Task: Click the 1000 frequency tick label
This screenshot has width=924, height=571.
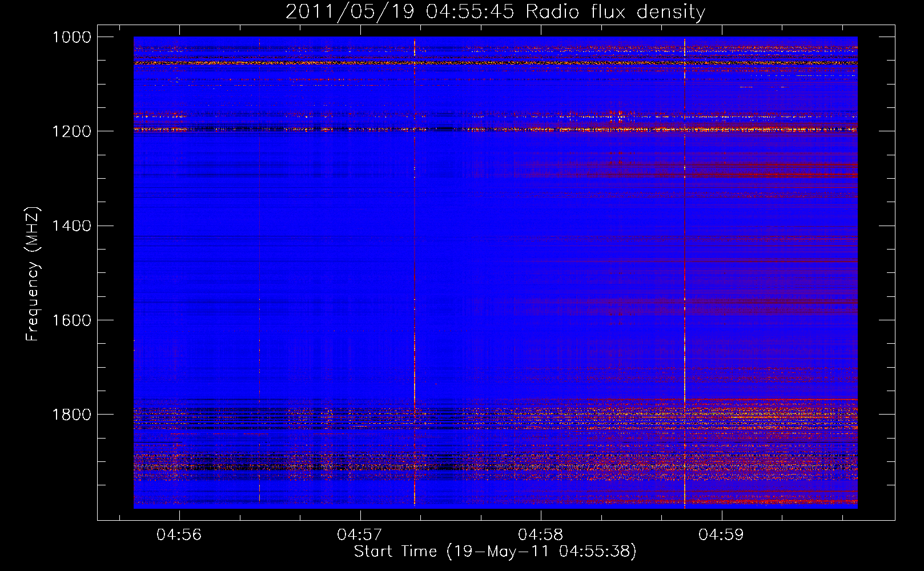Action: [72, 37]
